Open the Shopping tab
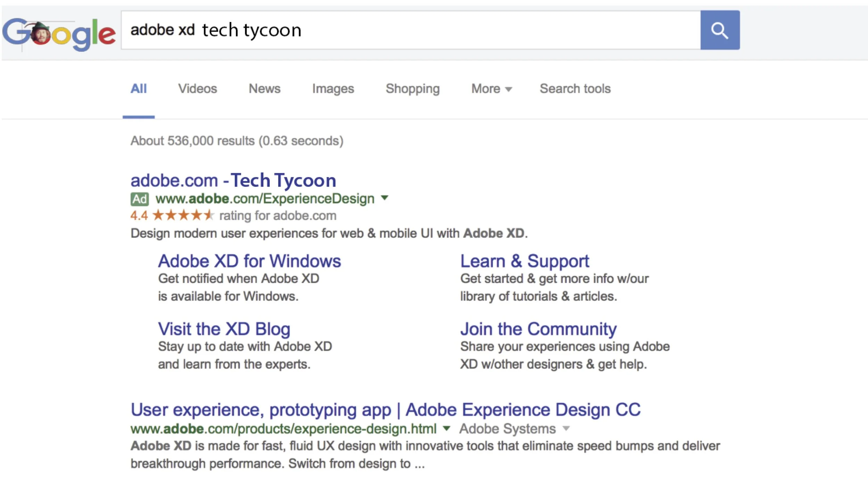868x488 pixels. click(x=412, y=89)
